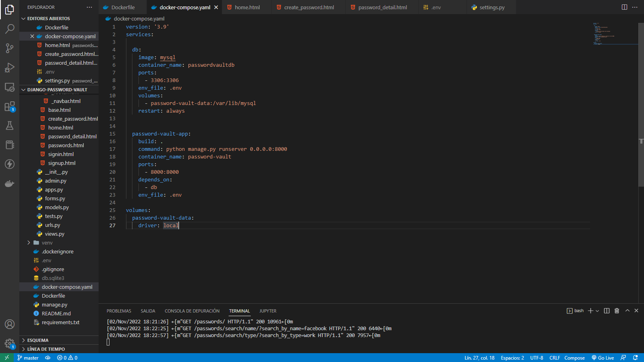Open the Extensions view

[x=10, y=107]
